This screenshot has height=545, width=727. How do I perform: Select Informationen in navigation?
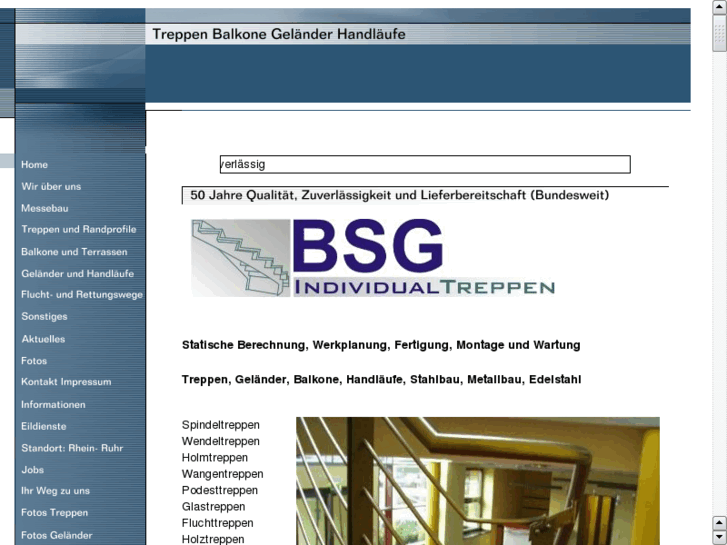pos(53,404)
